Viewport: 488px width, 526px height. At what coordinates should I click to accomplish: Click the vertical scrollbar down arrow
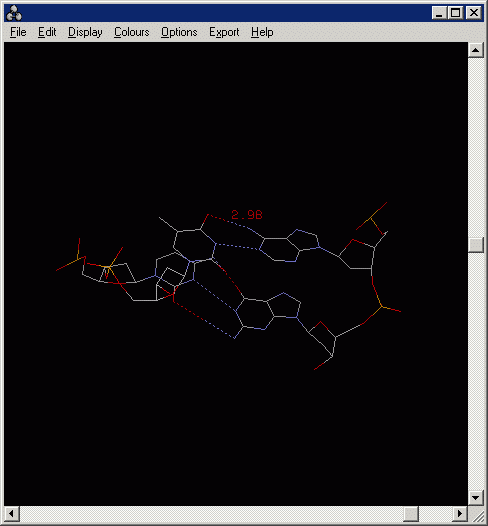476,497
